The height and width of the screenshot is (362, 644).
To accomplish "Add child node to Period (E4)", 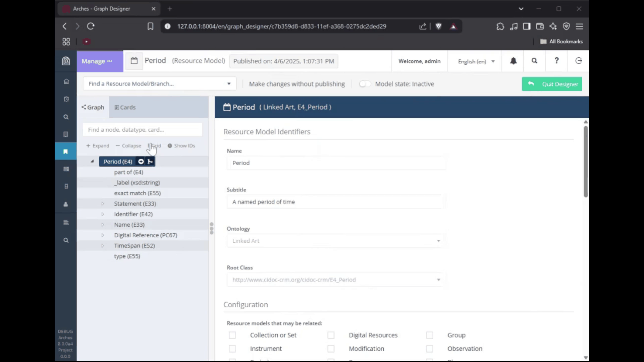I will (x=141, y=162).
